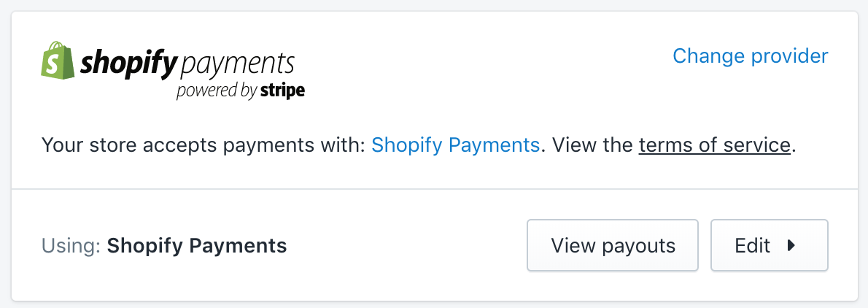
Task: Click 'Your store accepts payments with:' text
Action: (203, 145)
